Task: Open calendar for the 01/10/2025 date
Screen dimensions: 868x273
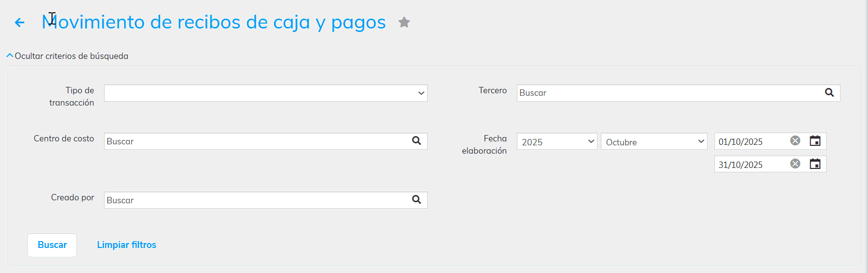Action: pyautogui.click(x=815, y=141)
